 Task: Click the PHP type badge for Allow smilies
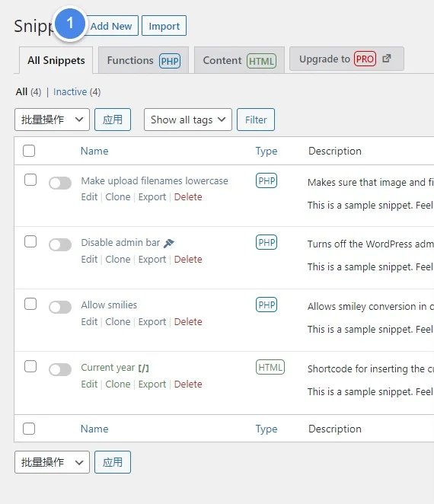(x=266, y=305)
